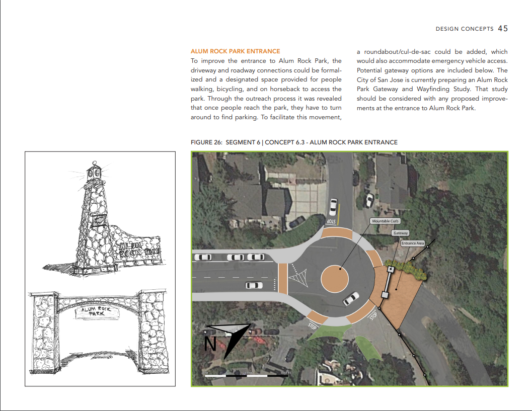Click the Figure 26 caption text
Viewport: 532px width, 411px height.
coord(294,142)
